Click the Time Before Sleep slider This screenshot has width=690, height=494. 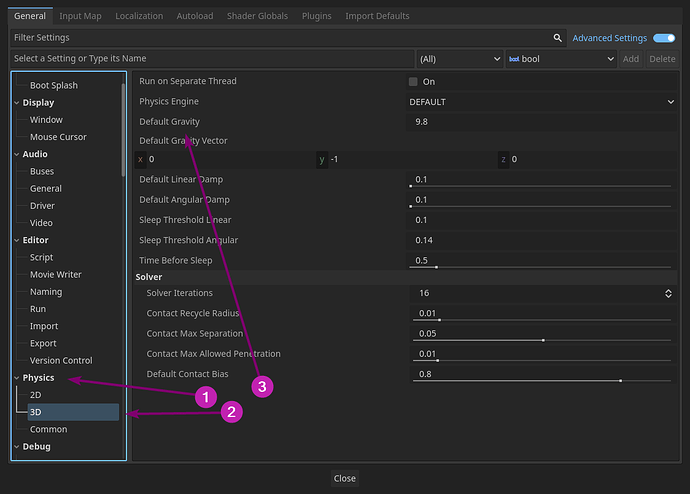coord(540,267)
